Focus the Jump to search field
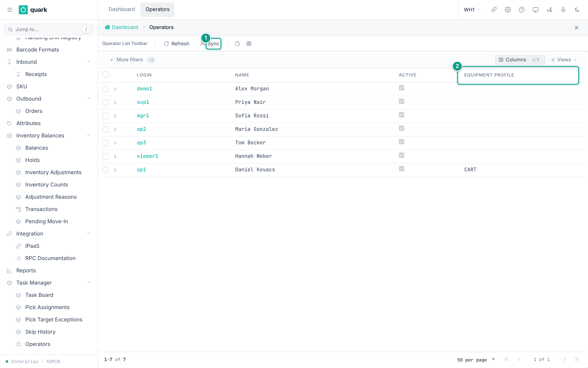588x368 pixels. [x=49, y=29]
